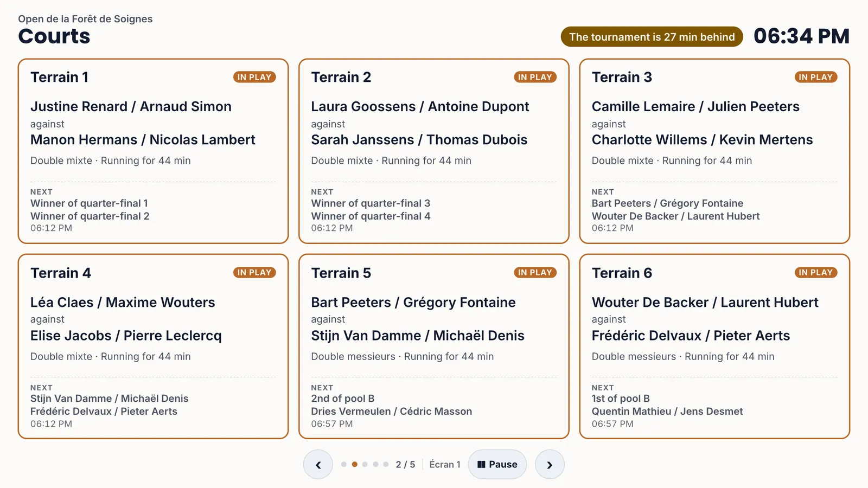Select the Terrain 2 heading

tap(341, 77)
